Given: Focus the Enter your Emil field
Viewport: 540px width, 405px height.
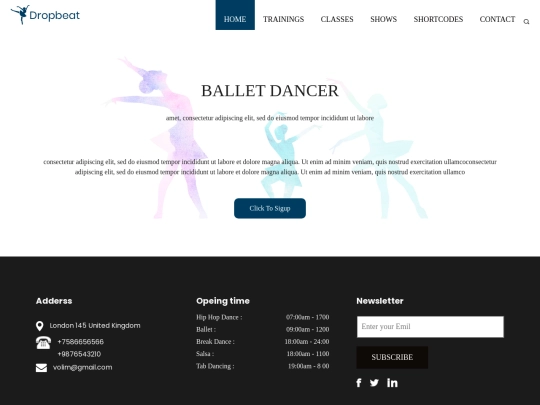Looking at the screenshot, I should coord(430,327).
